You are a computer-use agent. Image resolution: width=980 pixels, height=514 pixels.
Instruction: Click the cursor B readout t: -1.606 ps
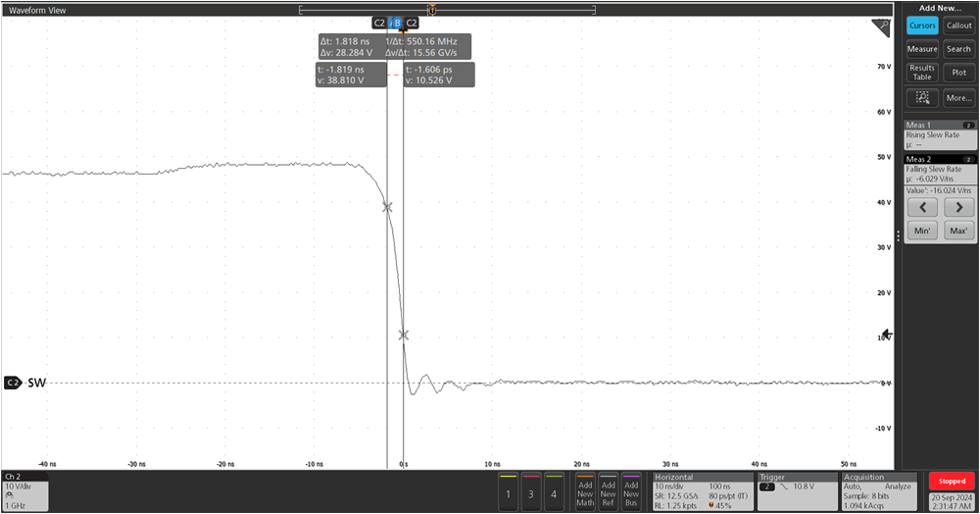point(439,75)
